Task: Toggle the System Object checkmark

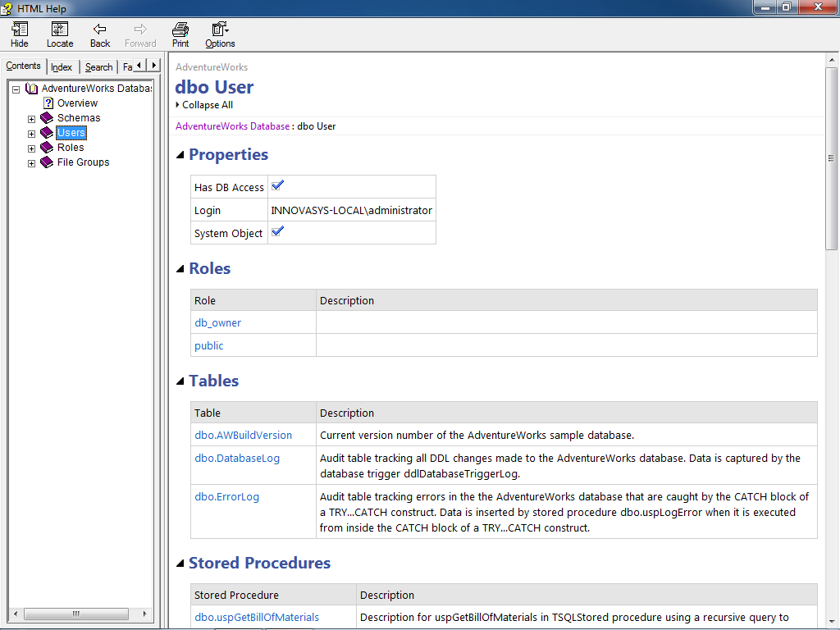Action: tap(277, 232)
